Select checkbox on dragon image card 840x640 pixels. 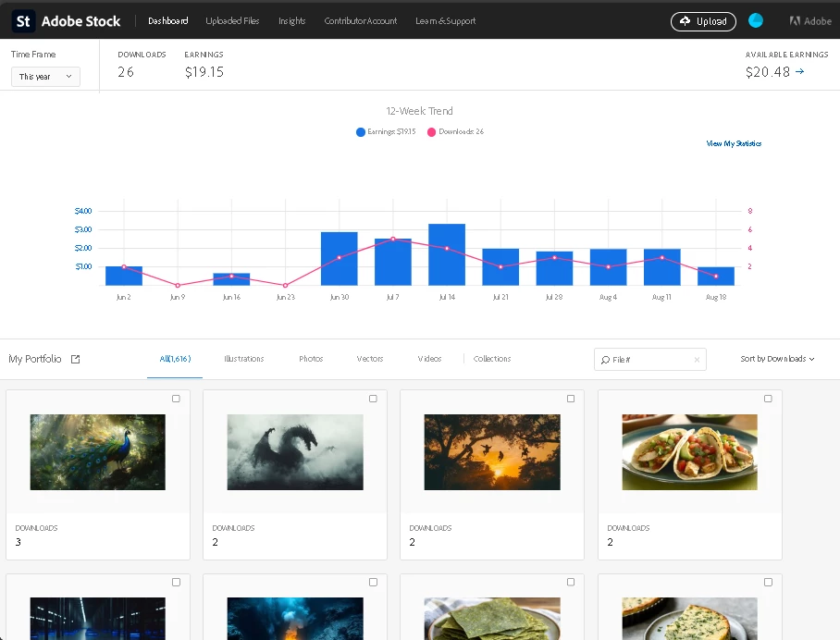point(373,399)
